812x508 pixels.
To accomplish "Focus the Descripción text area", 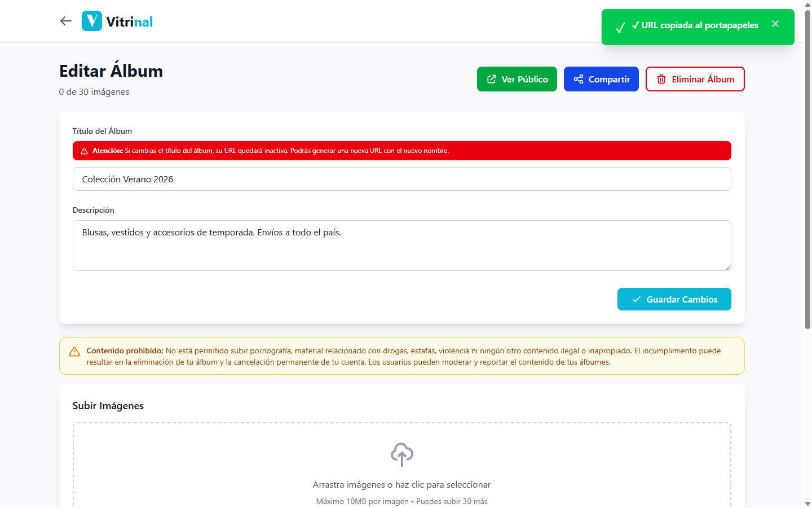I will [x=402, y=246].
